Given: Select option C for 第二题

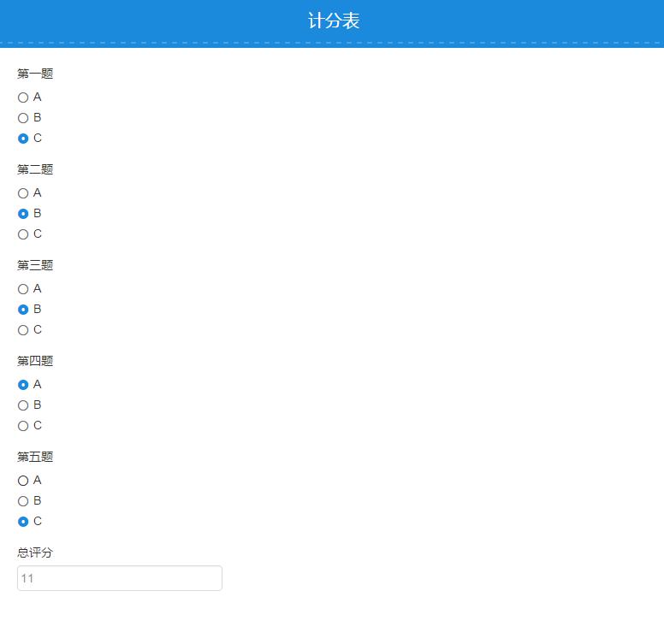Looking at the screenshot, I should tap(23, 234).
